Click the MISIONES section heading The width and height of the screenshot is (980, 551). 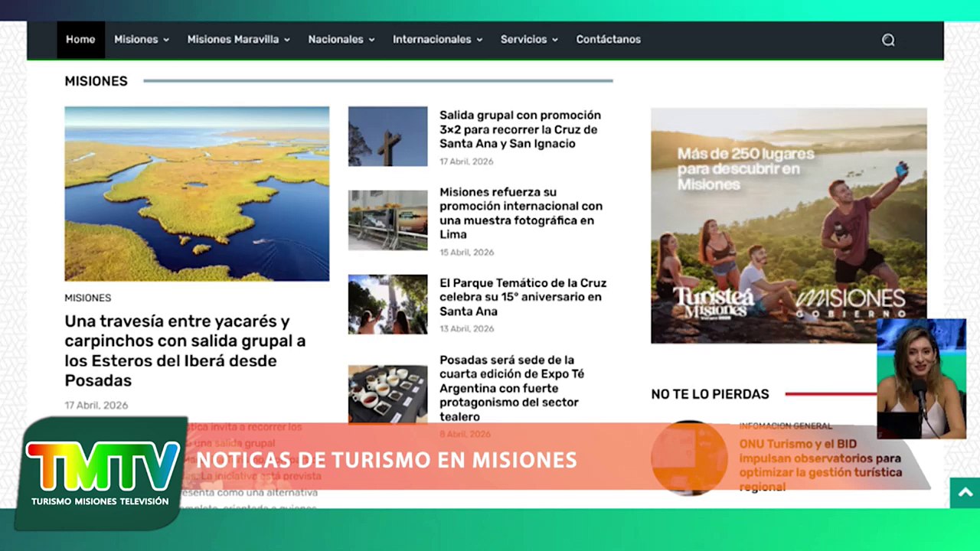[x=96, y=81]
